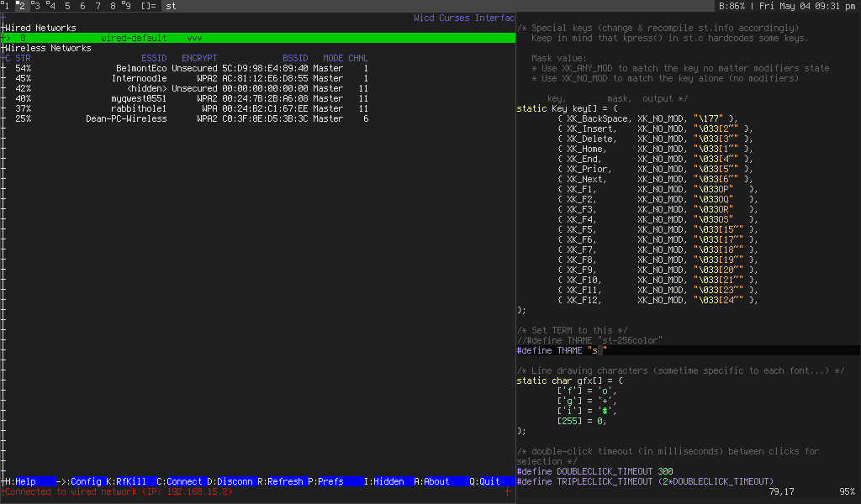
Task: Refresh the network list via footer
Action: tap(280, 481)
